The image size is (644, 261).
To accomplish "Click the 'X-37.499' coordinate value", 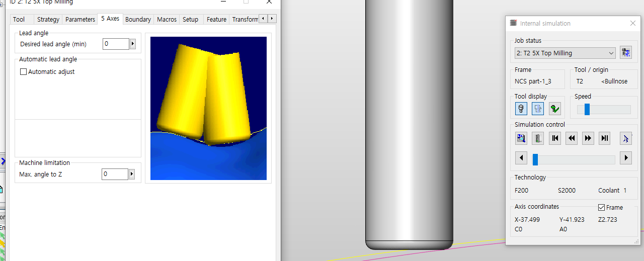I will [x=527, y=220].
